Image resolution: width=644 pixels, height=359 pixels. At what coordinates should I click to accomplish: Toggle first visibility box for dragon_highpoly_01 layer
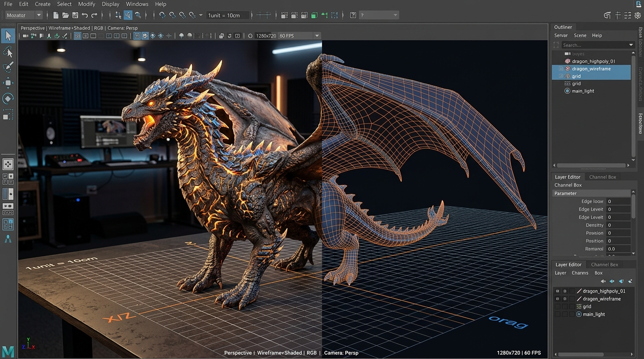(x=557, y=291)
